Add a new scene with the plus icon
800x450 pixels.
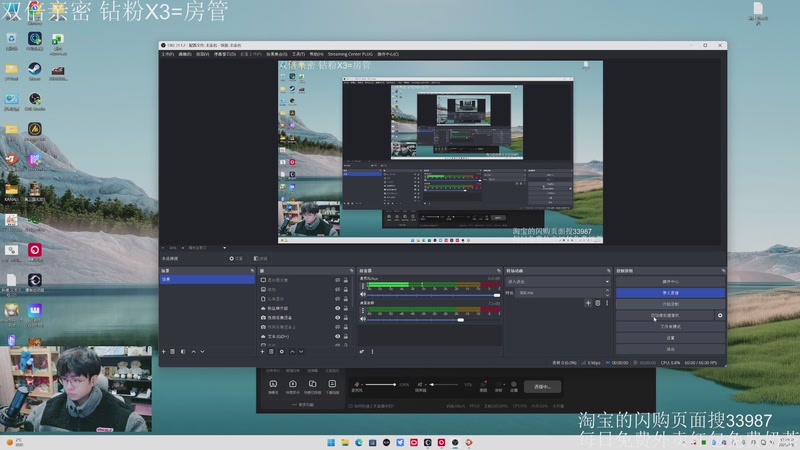point(164,352)
